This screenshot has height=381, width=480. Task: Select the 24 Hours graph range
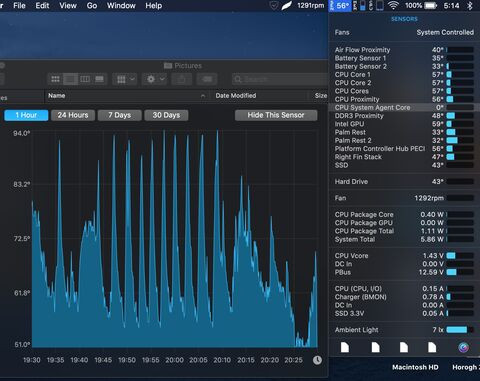click(x=73, y=115)
